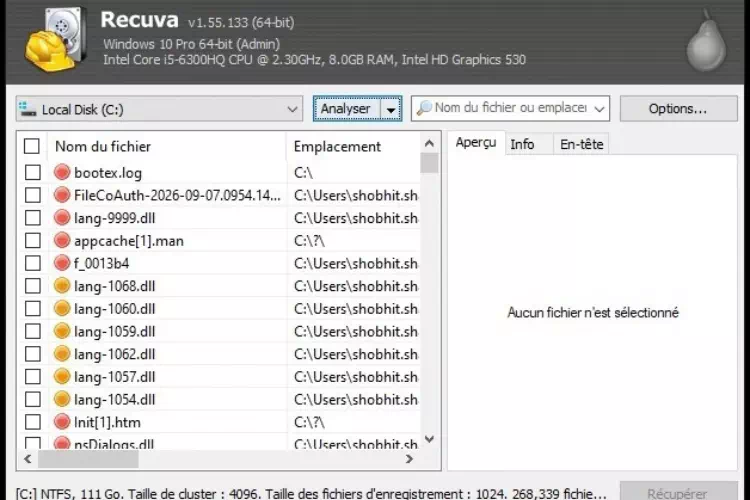Check the box for appcache[1].man
The image size is (750, 500).
click(33, 240)
